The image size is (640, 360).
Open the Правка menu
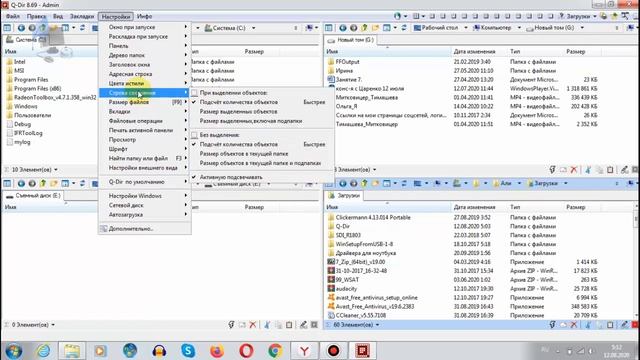pyautogui.click(x=36, y=16)
